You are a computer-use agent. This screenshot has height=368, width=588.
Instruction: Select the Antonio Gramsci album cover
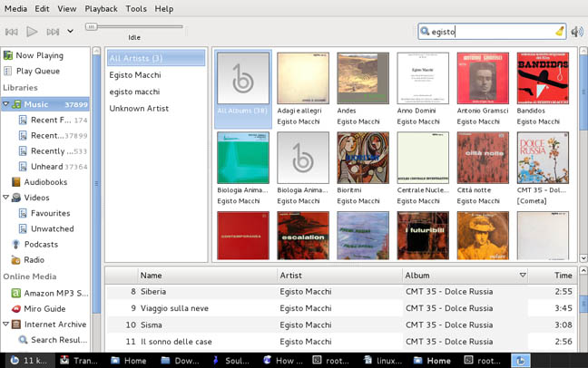tap(483, 78)
